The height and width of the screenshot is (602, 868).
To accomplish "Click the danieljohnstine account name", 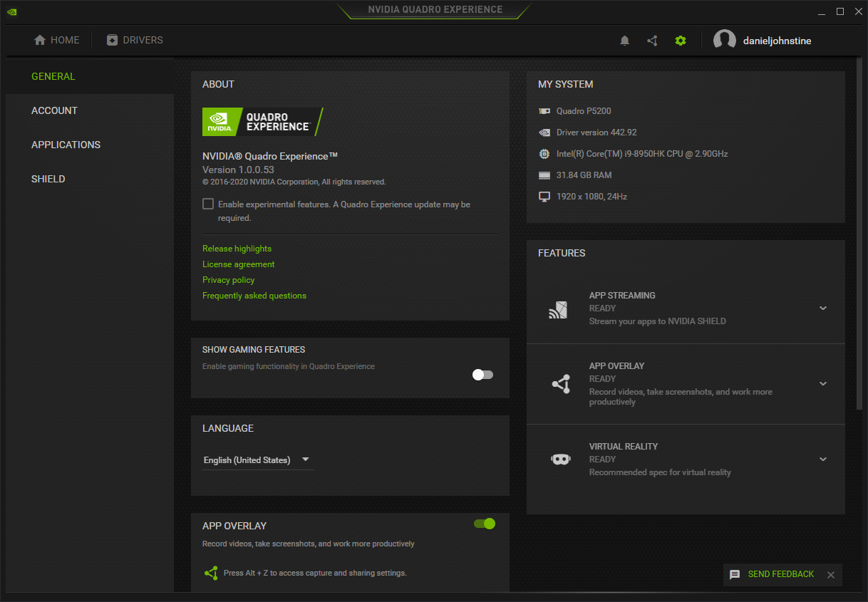I will [777, 41].
